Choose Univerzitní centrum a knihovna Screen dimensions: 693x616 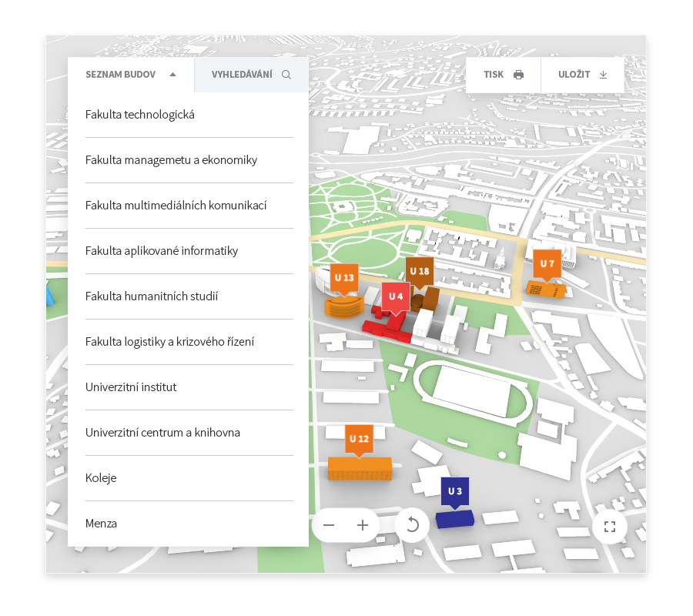162,433
